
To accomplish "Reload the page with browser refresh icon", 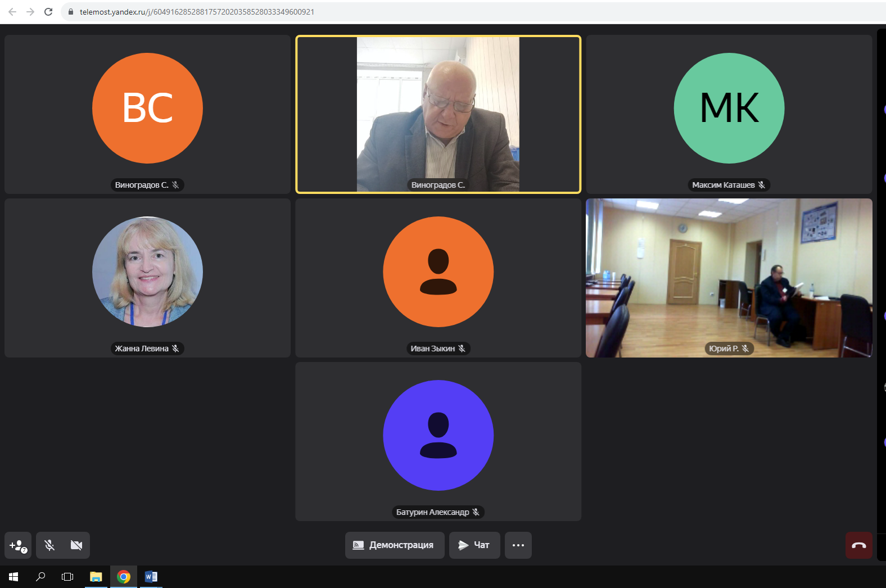I will click(x=48, y=12).
